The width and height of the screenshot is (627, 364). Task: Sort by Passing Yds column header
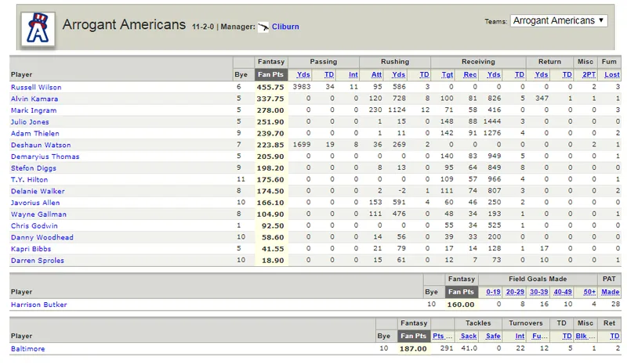pyautogui.click(x=303, y=74)
